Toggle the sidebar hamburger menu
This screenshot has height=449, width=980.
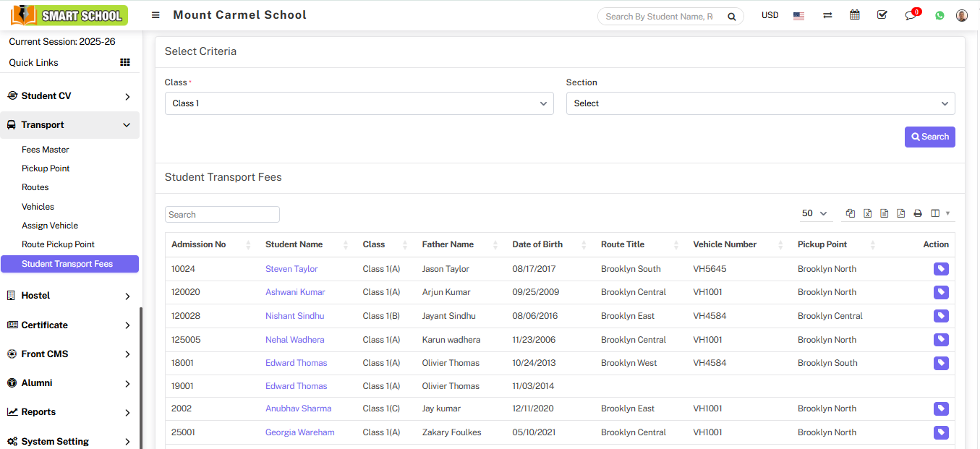[155, 15]
